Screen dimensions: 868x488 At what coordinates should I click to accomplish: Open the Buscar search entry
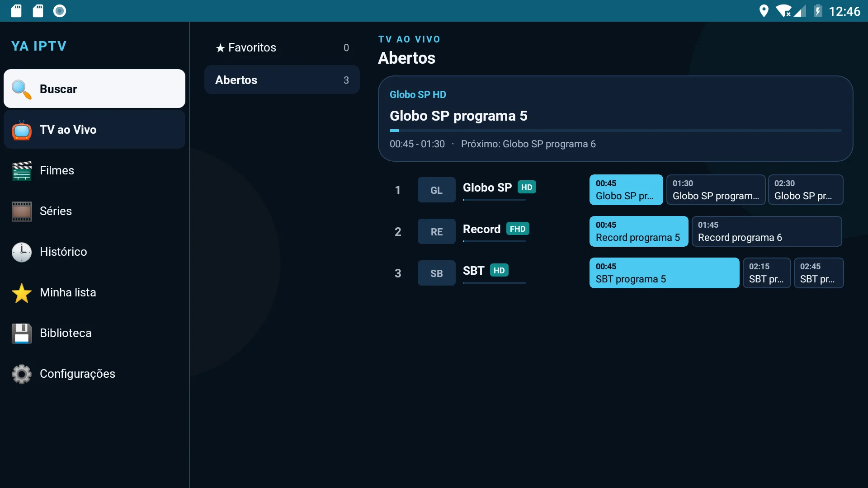[x=94, y=89]
